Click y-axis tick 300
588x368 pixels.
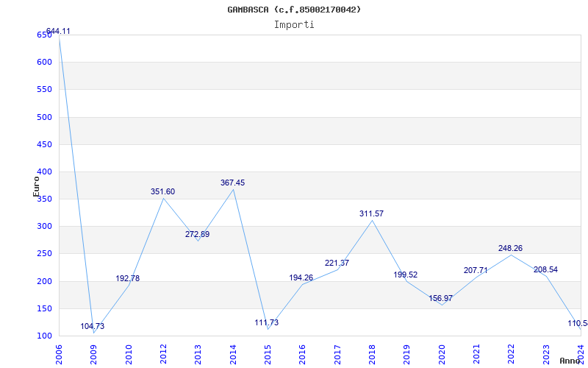[x=44, y=227]
